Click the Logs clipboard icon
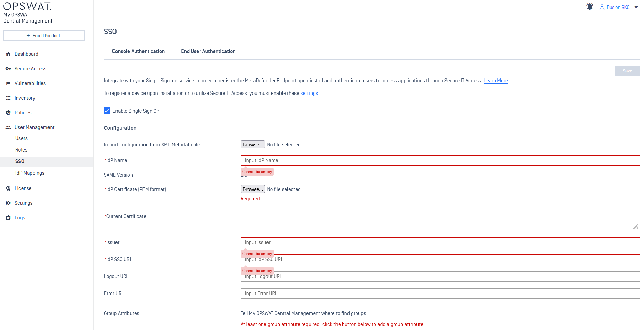Viewport: 644px width, 330px height. tap(8, 218)
